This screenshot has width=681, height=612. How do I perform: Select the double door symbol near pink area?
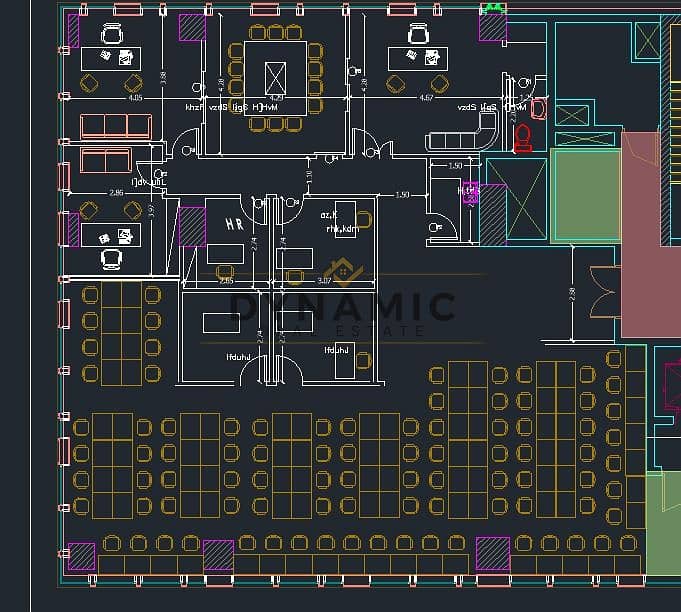click(x=605, y=291)
